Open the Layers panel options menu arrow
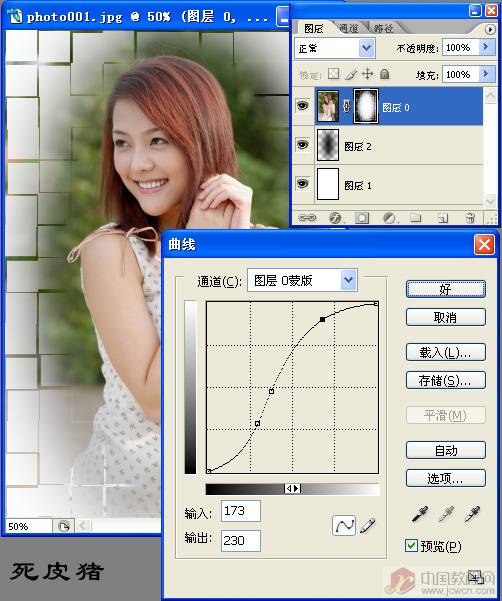The width and height of the screenshot is (502, 601). pos(490,29)
